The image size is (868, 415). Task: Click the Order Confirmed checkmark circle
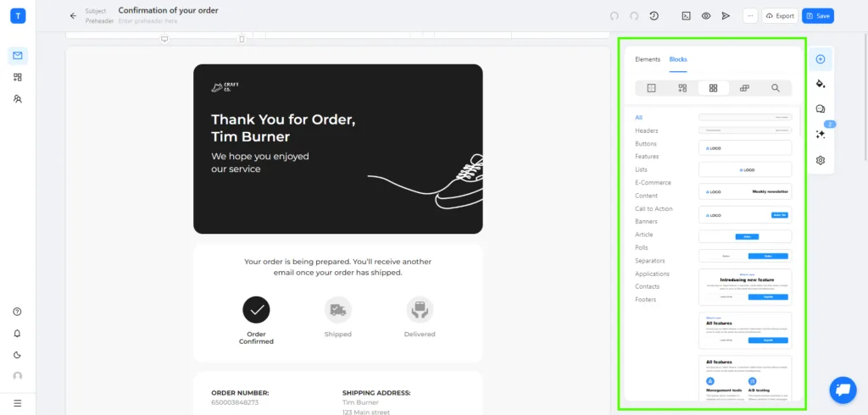click(x=256, y=310)
